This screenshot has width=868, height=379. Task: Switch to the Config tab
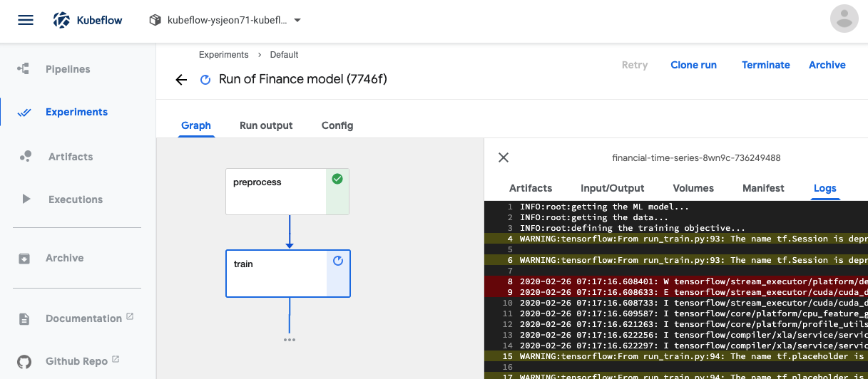click(x=337, y=125)
